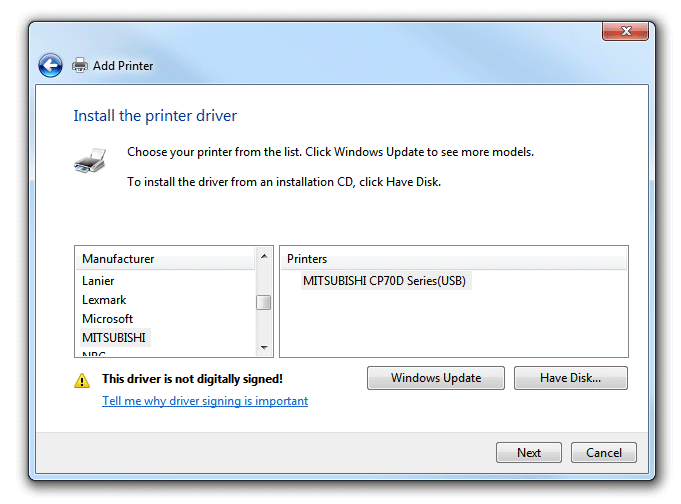
Task: Close the Add Printer dialog
Action: 625,31
